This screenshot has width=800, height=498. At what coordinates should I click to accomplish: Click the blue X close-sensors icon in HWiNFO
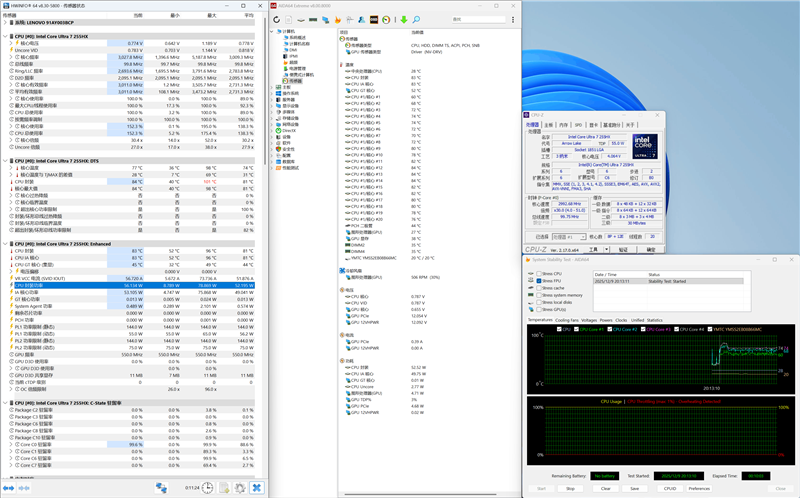click(257, 488)
